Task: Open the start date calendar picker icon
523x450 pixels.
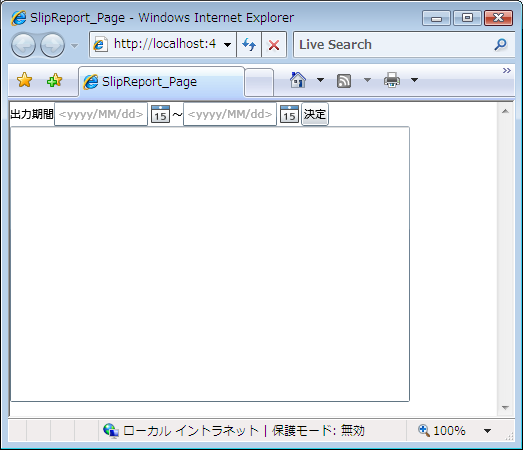Action: (160, 114)
